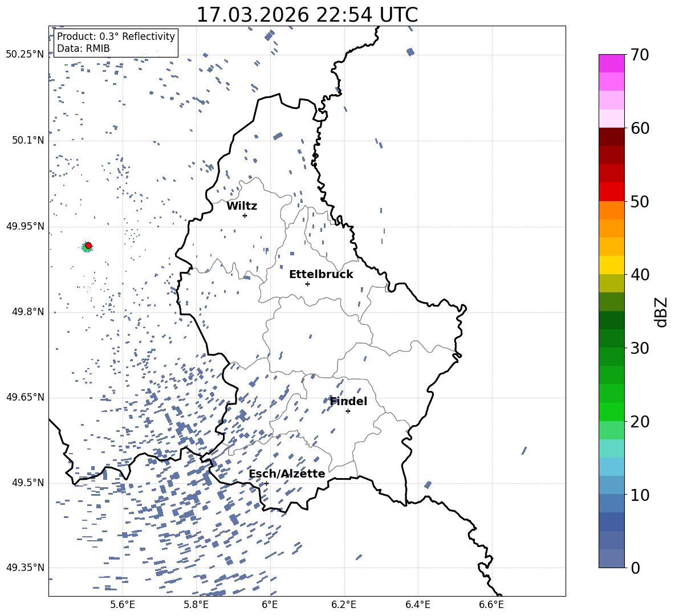Click the magenta top colorbar segment
The height and width of the screenshot is (616, 675).
coord(611,64)
